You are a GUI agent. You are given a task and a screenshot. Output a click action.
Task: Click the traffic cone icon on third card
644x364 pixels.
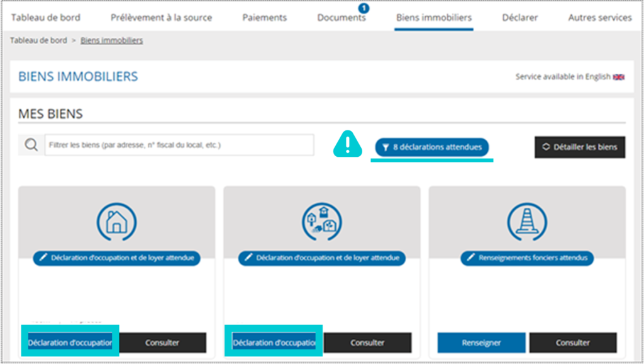[527, 222]
